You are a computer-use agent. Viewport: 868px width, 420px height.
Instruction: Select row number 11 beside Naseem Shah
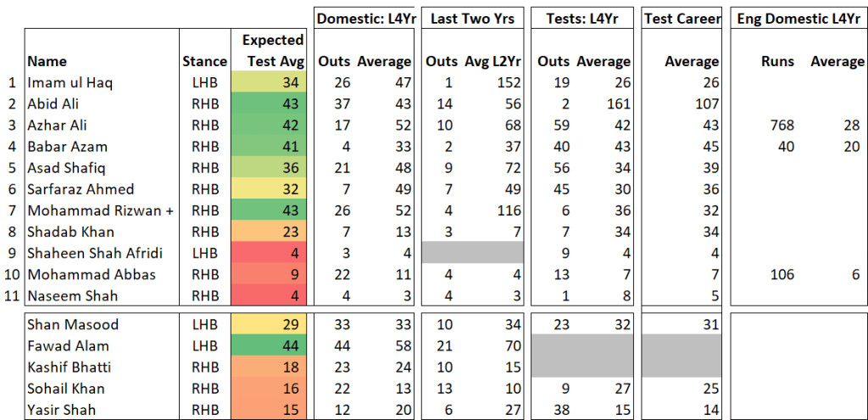12,295
